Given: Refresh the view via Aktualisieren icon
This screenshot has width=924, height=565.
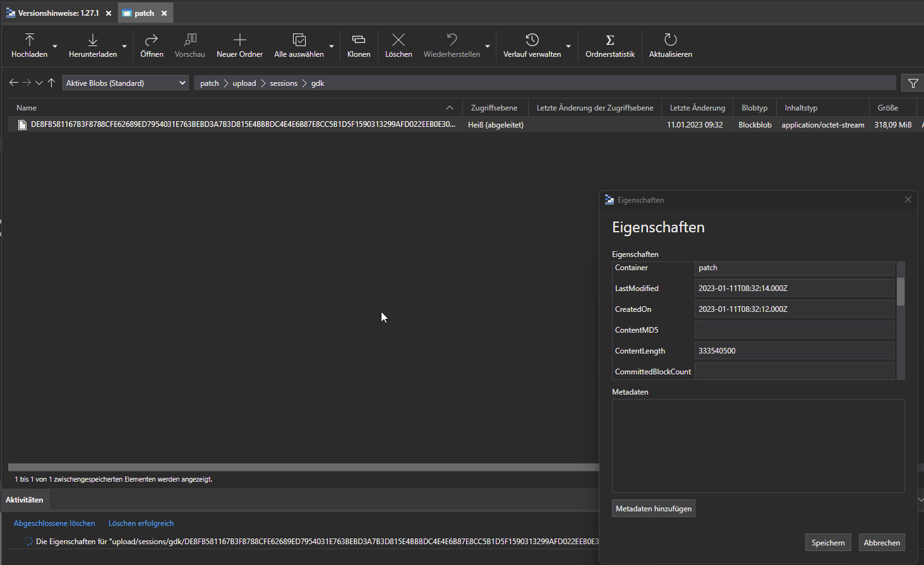Looking at the screenshot, I should coord(669,40).
